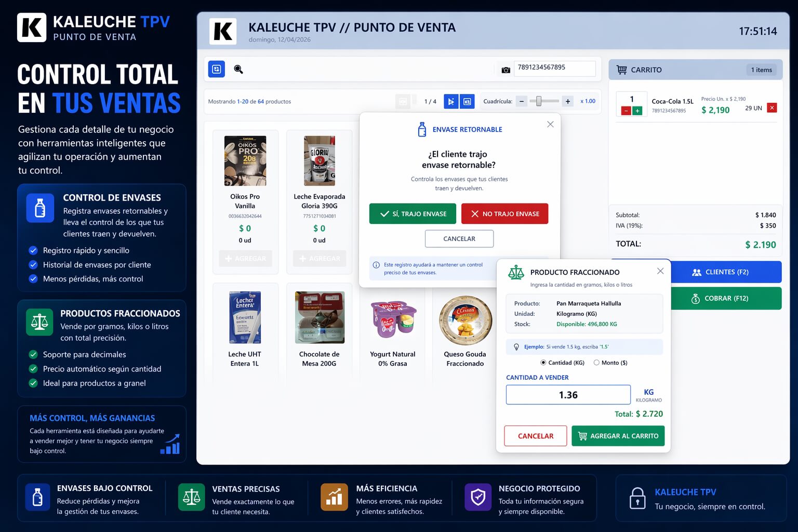The height and width of the screenshot is (532, 798).
Task: Click the orange chart icon for Más Eficiencia
Action: [334, 497]
